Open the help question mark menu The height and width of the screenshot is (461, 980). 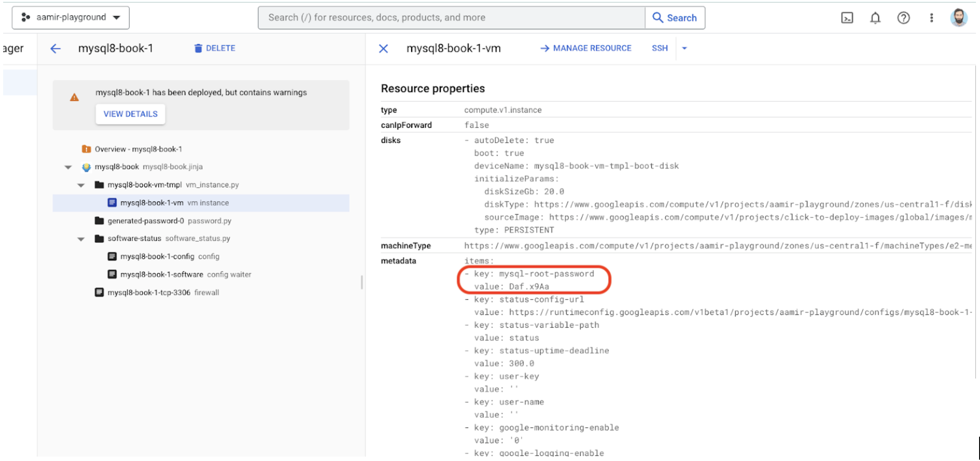coord(903,18)
